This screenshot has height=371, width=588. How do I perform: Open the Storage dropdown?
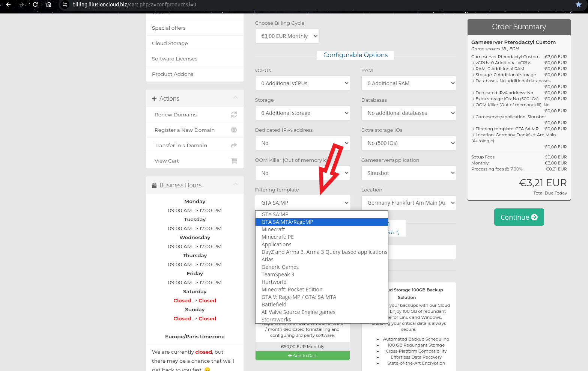tap(302, 113)
